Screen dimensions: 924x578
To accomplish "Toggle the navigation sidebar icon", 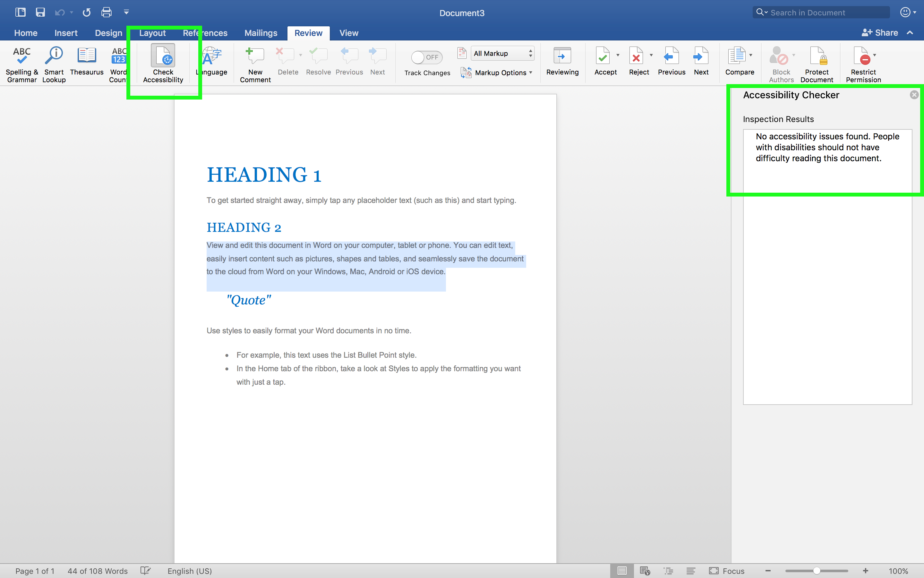I will (x=20, y=12).
